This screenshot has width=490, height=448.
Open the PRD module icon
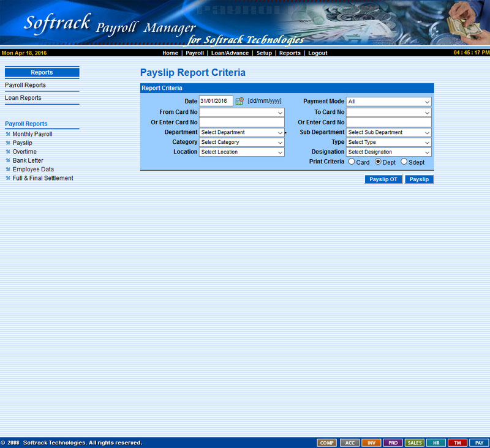[x=393, y=442]
